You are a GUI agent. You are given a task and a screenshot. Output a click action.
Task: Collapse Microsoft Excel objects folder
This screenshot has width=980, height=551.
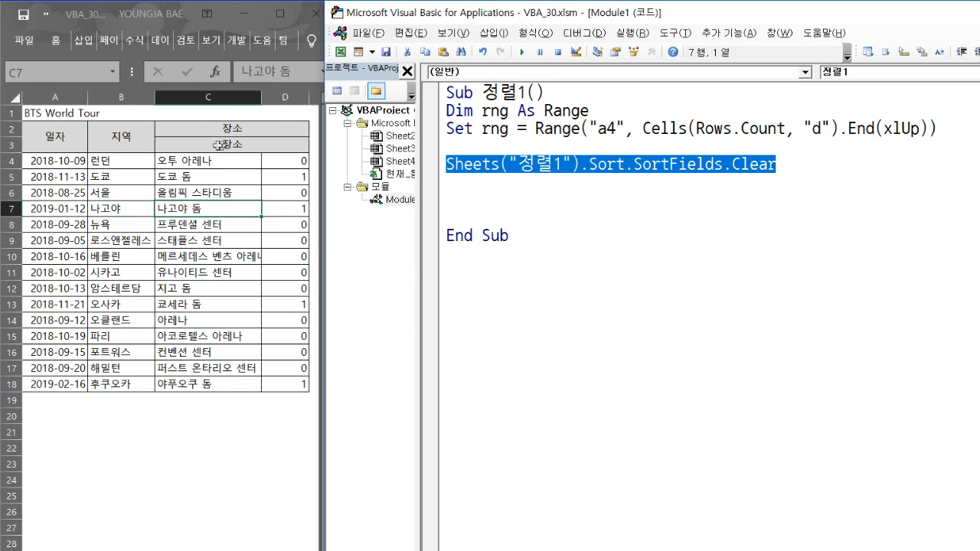click(x=346, y=123)
